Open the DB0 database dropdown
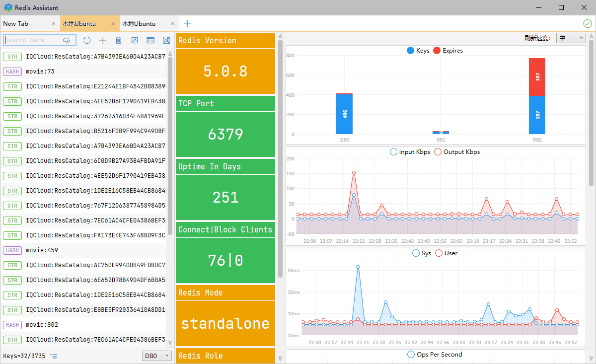The image size is (596, 364). coord(157,356)
